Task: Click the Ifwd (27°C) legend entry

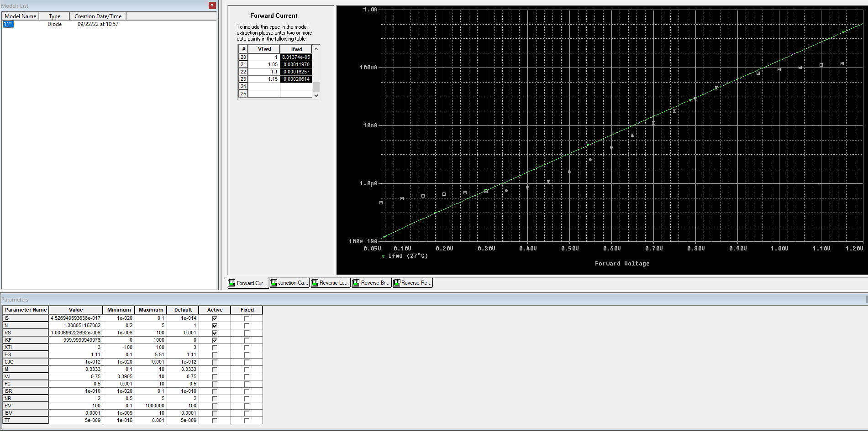Action: tap(405, 256)
